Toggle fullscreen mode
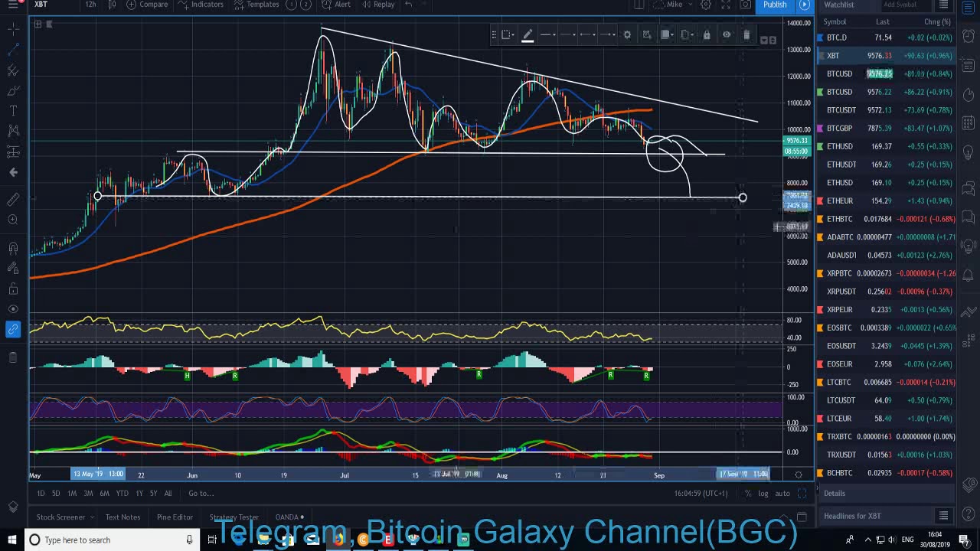This screenshot has height=551, width=980. click(x=726, y=5)
